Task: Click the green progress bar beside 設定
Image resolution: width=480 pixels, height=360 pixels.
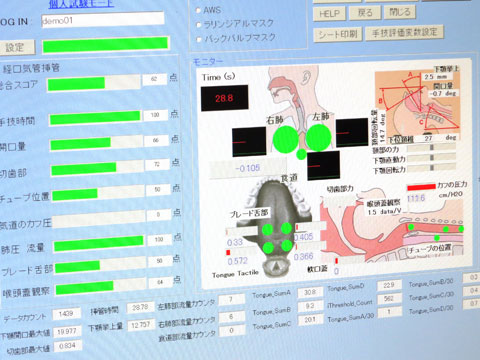Action: pos(105,45)
